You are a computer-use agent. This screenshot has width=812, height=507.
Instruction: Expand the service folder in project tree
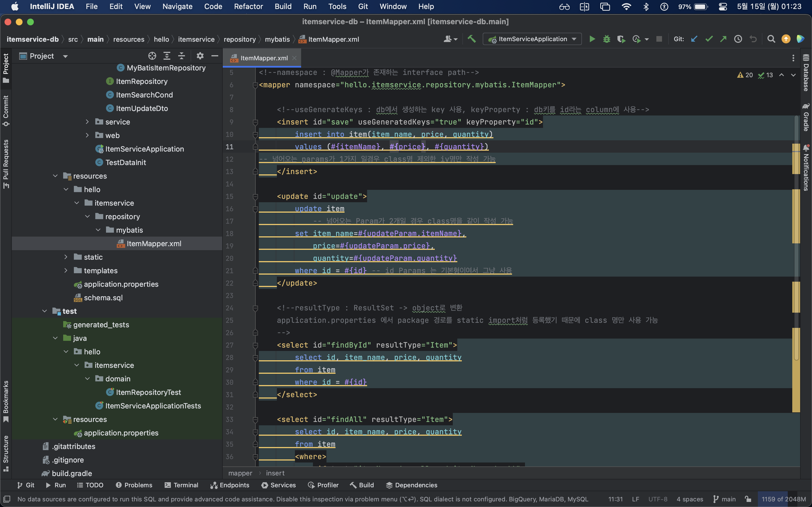(x=87, y=122)
